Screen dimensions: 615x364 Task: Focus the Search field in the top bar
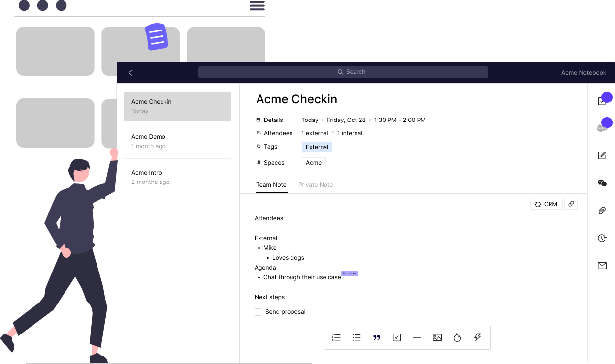pos(343,72)
